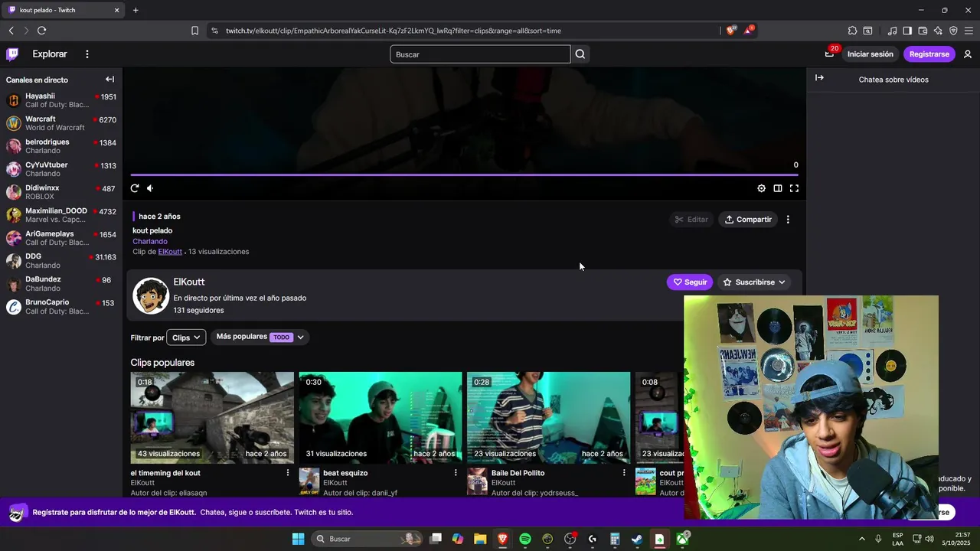The height and width of the screenshot is (551, 980).
Task: Toggle fullscreen in the video player
Action: [x=794, y=188]
